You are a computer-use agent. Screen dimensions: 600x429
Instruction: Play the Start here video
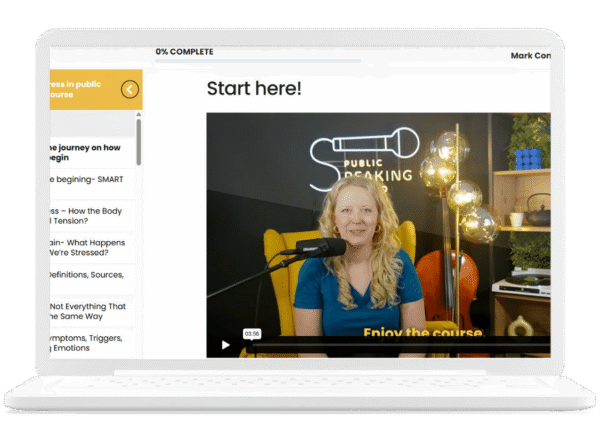[225, 345]
